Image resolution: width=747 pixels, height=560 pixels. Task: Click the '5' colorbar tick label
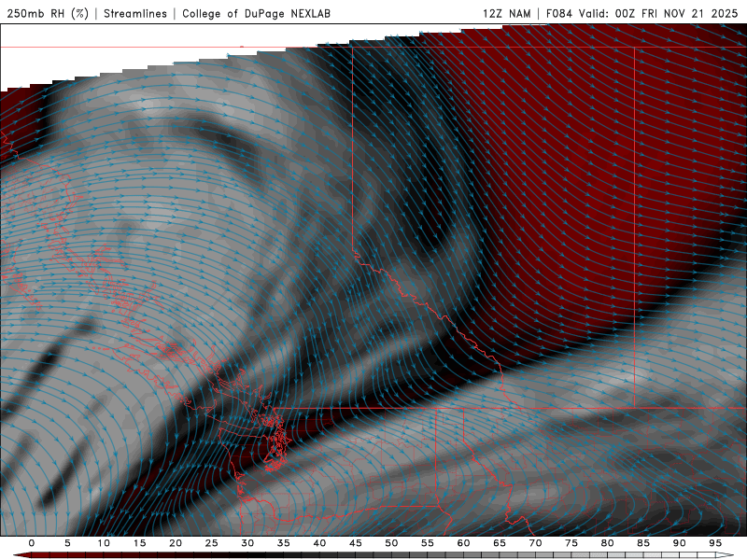[67, 543]
